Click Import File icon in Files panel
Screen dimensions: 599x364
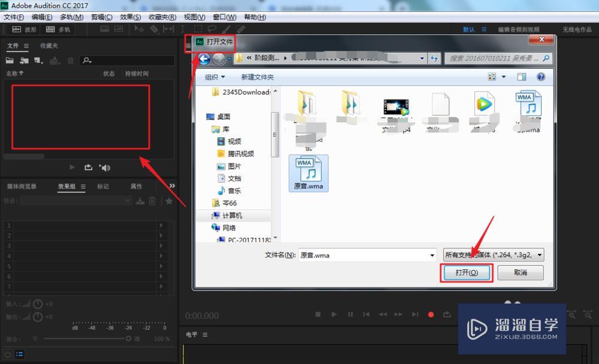(x=24, y=60)
